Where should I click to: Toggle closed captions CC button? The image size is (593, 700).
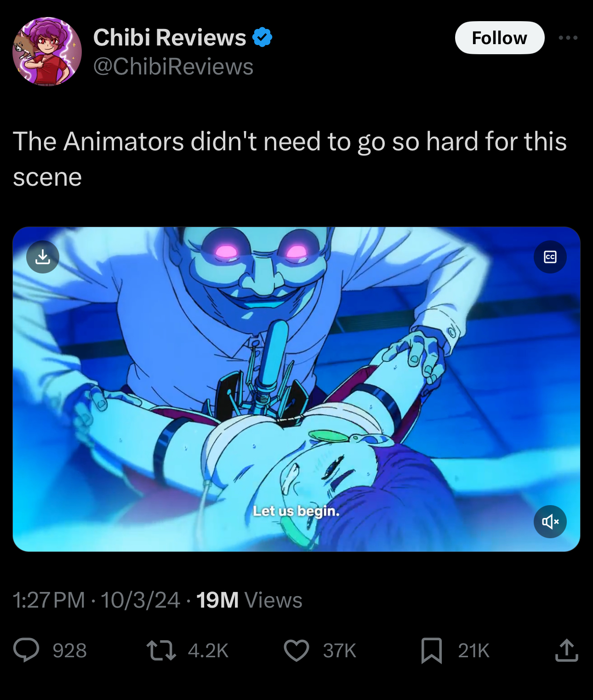point(550,257)
